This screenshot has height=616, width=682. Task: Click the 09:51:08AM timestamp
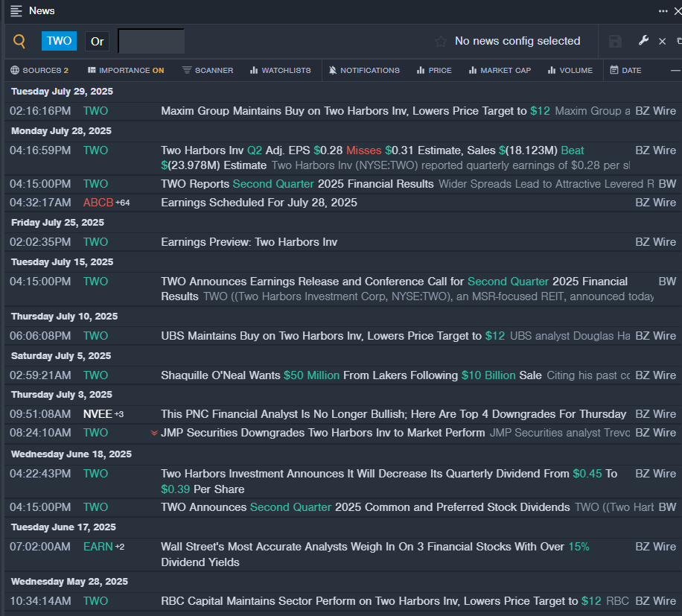40,414
